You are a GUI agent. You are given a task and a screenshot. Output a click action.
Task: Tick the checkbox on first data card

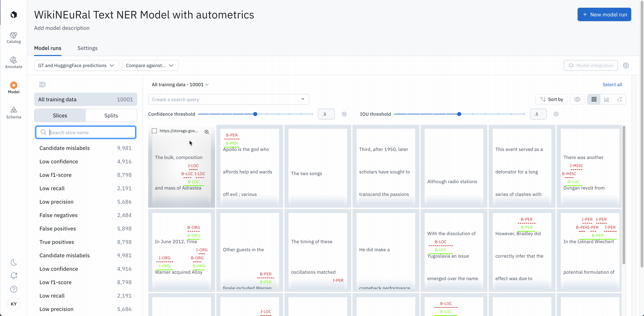(154, 131)
